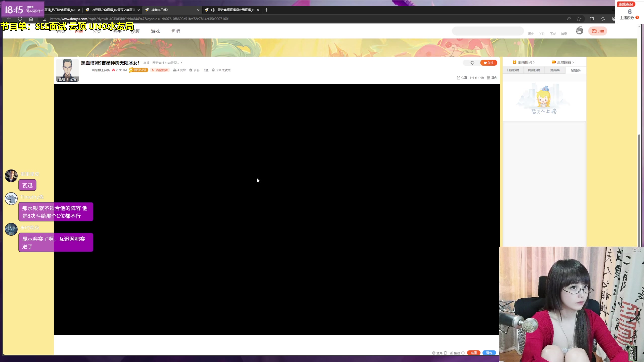The height and width of the screenshot is (362, 644).
Task: Open the 客户端 client download icon
Action: pyautogui.click(x=472, y=78)
